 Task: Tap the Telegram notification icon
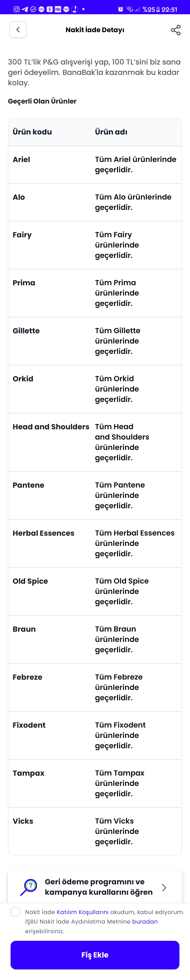point(25,9)
